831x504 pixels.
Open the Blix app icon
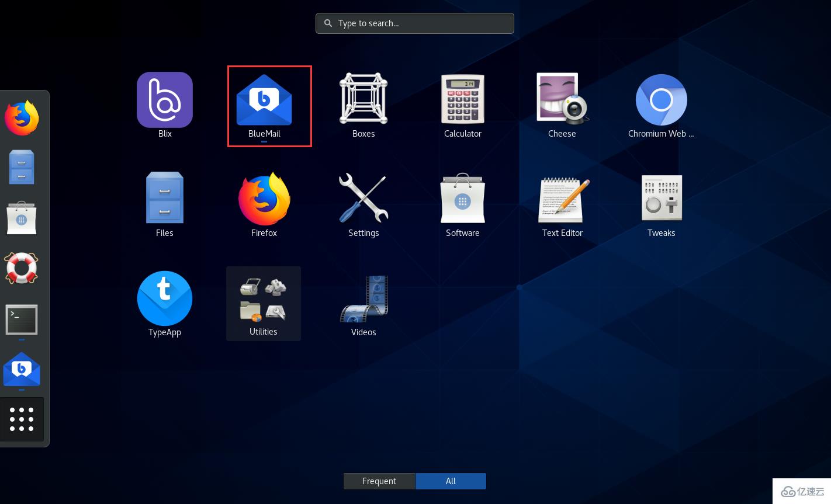coord(165,100)
